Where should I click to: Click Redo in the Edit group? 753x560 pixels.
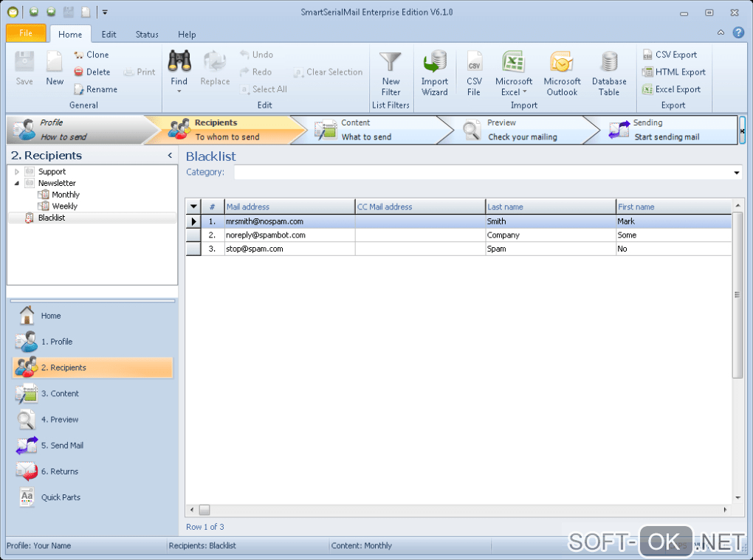[x=256, y=72]
